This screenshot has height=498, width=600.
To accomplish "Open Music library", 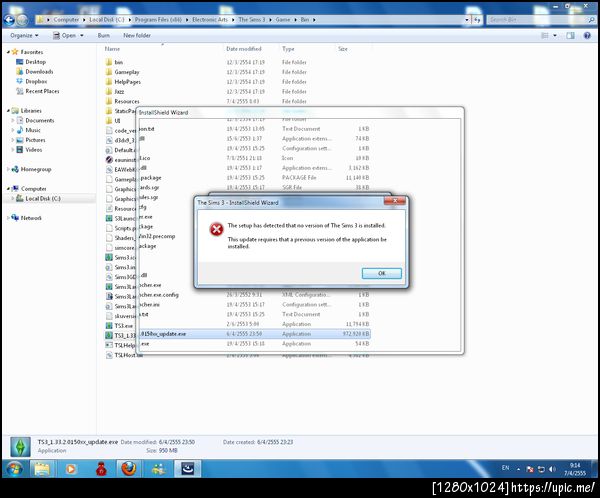I will click(x=33, y=130).
